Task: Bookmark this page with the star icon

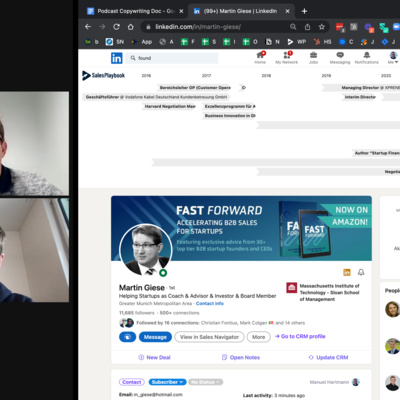Action: pos(322,27)
